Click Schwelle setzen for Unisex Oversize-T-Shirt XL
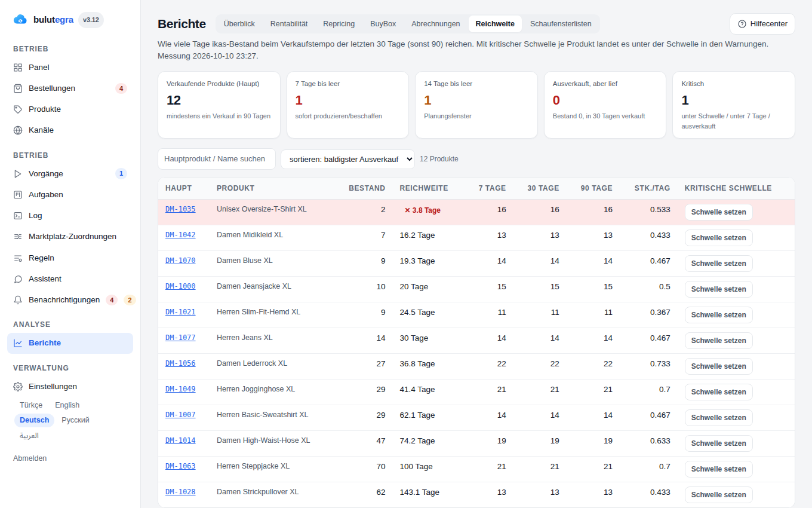 point(718,212)
